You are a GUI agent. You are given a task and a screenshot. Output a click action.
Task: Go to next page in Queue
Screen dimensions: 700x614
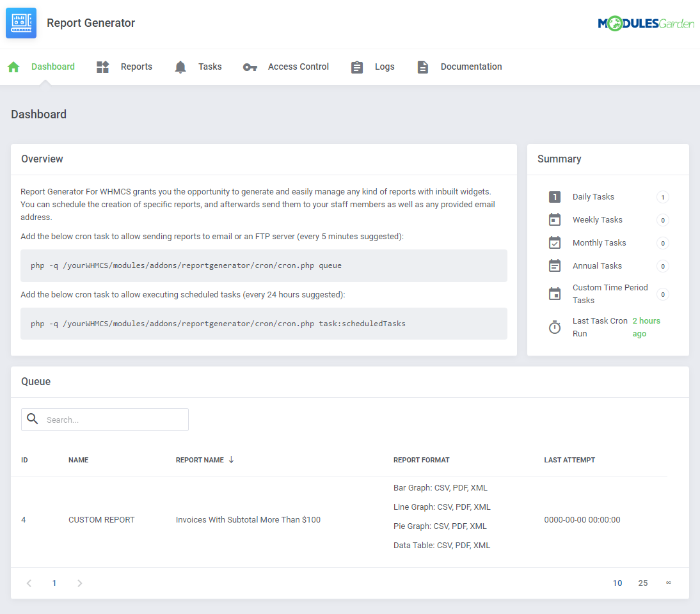pos(79,583)
